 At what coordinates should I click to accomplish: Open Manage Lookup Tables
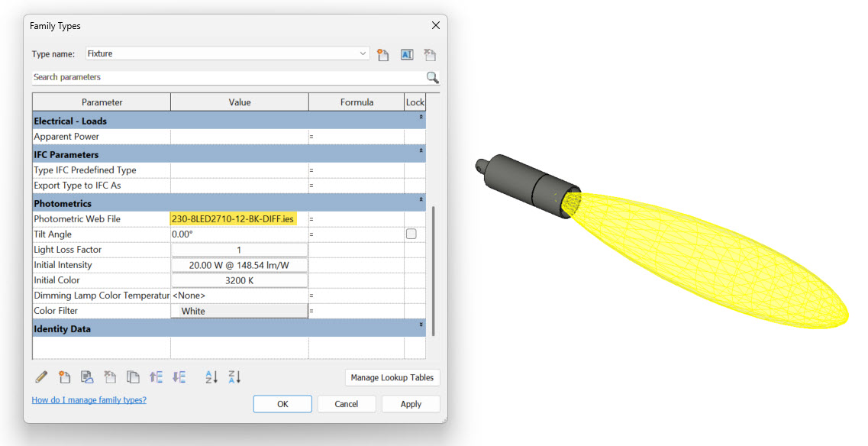392,377
